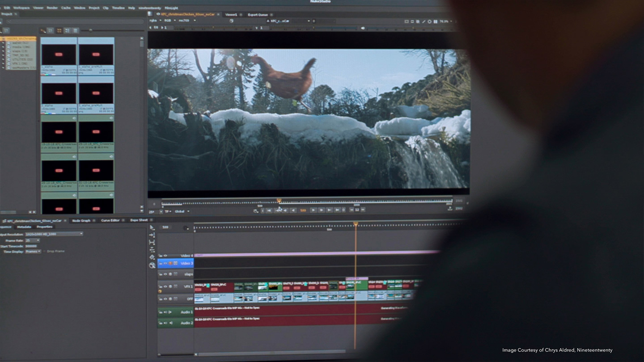
Task: Click the Project bin search field
Action: point(75,21)
